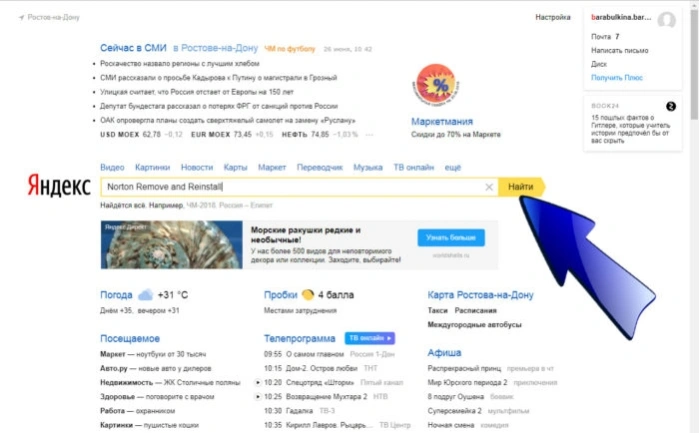699x433 pixels.
Task: Open Сейчас в СМИ heading
Action: click(x=133, y=48)
